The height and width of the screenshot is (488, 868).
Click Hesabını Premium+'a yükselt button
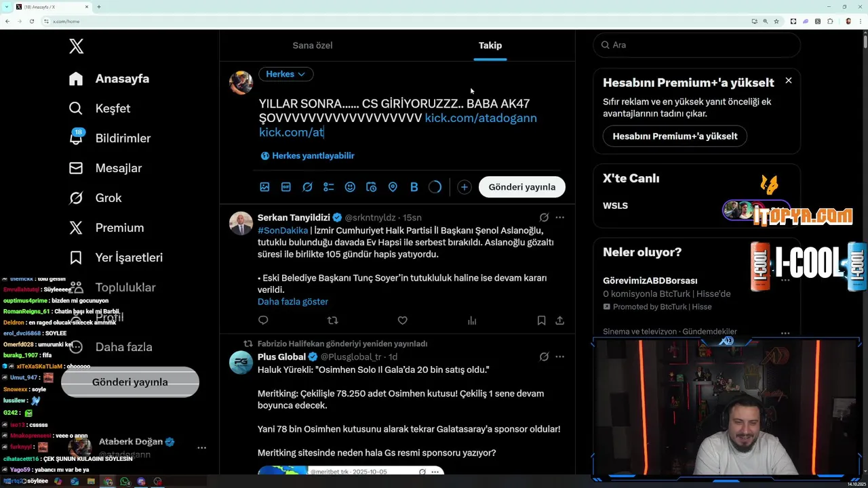[x=675, y=136]
